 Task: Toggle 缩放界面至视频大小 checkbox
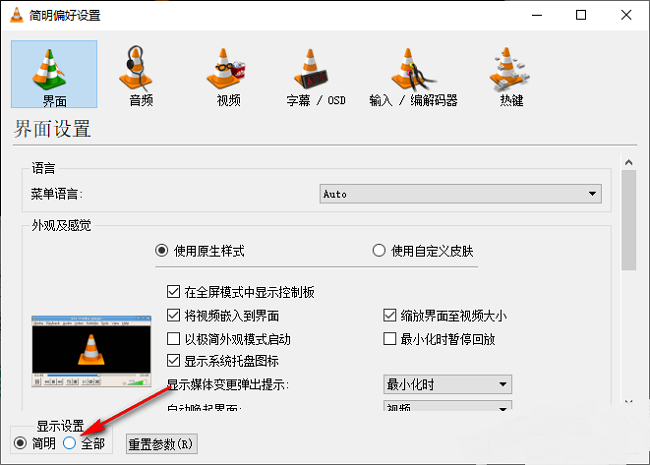tap(390, 315)
